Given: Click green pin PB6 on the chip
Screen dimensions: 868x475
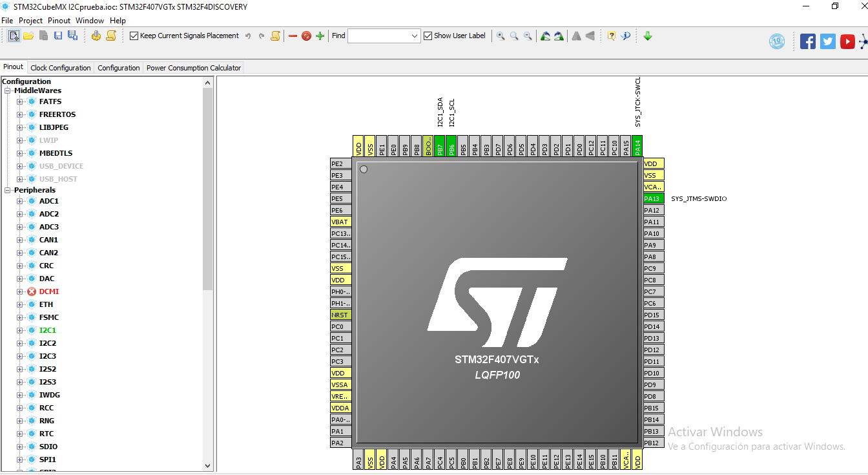Looking at the screenshot, I should [x=451, y=146].
